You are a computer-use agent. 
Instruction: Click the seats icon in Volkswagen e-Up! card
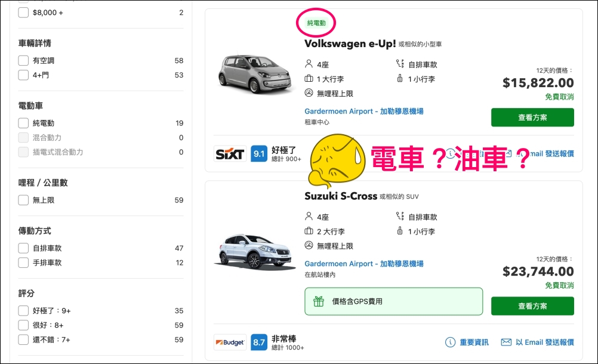pyautogui.click(x=309, y=64)
